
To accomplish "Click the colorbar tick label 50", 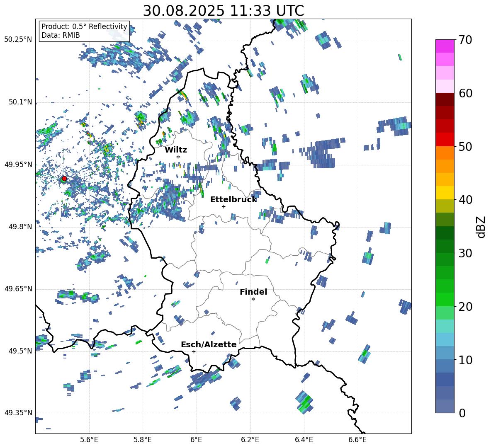I will coord(465,147).
